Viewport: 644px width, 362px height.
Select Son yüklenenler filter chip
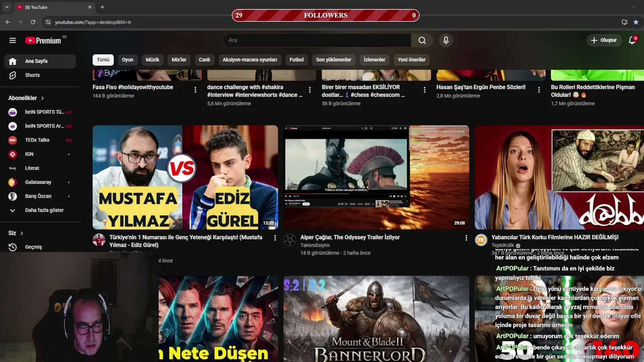pyautogui.click(x=334, y=60)
